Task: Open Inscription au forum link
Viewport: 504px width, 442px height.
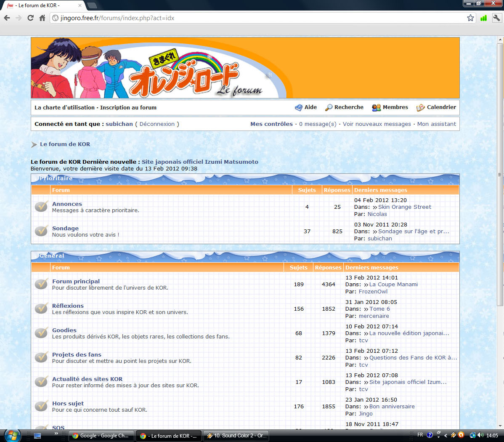Action: point(128,107)
